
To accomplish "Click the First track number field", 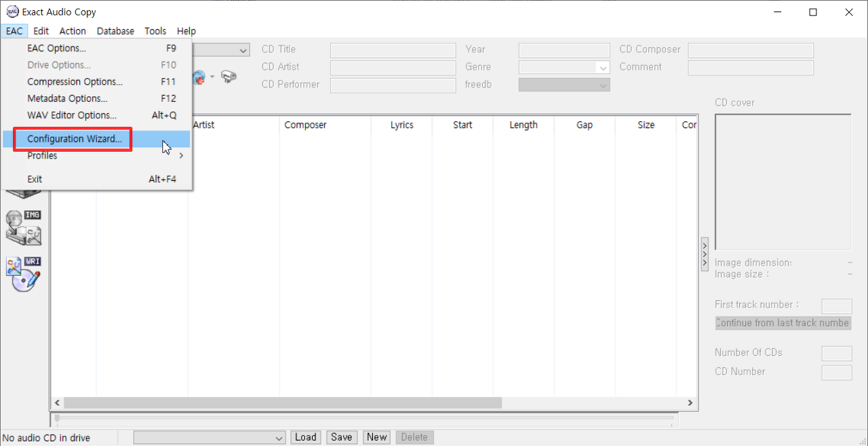I will coord(837,306).
